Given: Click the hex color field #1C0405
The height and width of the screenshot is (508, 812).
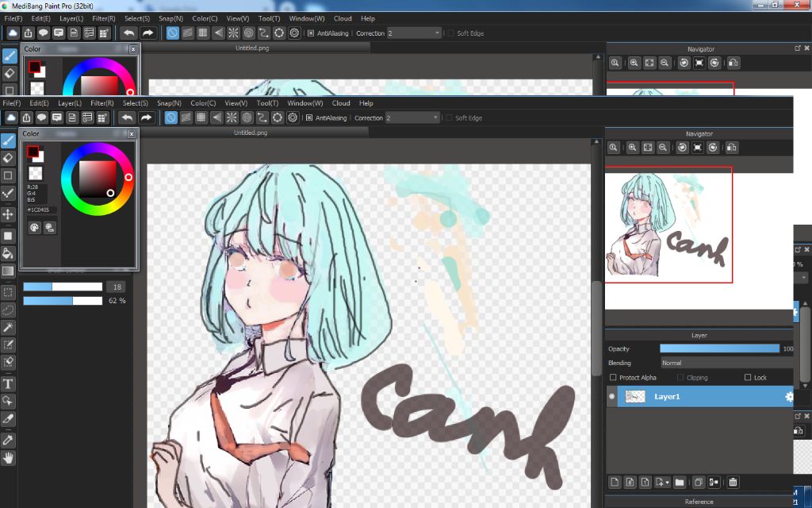Looking at the screenshot, I should [x=41, y=210].
